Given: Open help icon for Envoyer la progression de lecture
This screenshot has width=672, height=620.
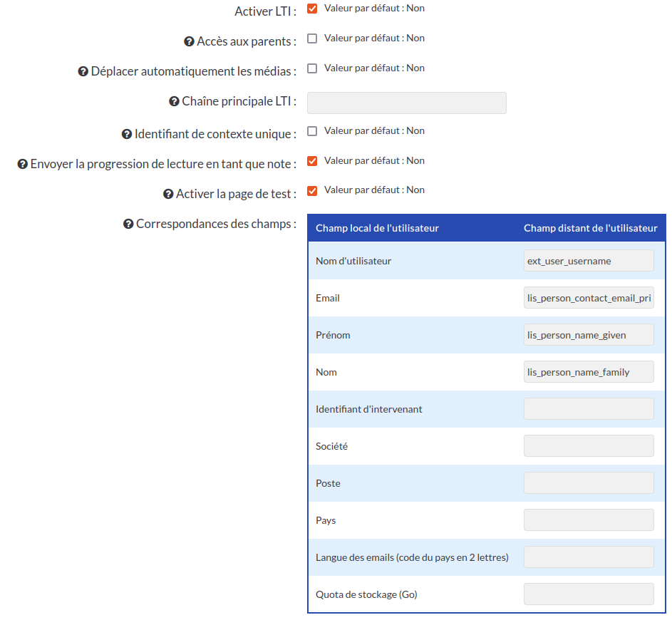Looking at the screenshot, I should click(x=22, y=164).
